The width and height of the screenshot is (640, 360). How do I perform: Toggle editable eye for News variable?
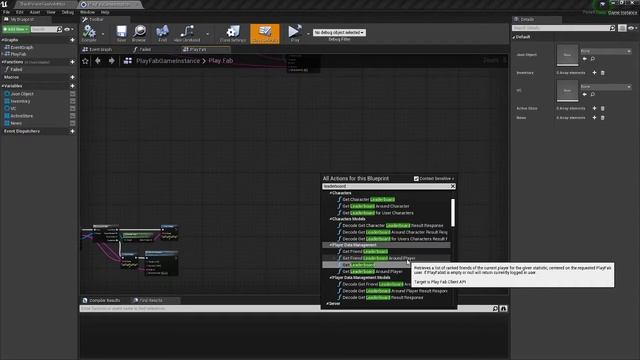click(x=73, y=123)
